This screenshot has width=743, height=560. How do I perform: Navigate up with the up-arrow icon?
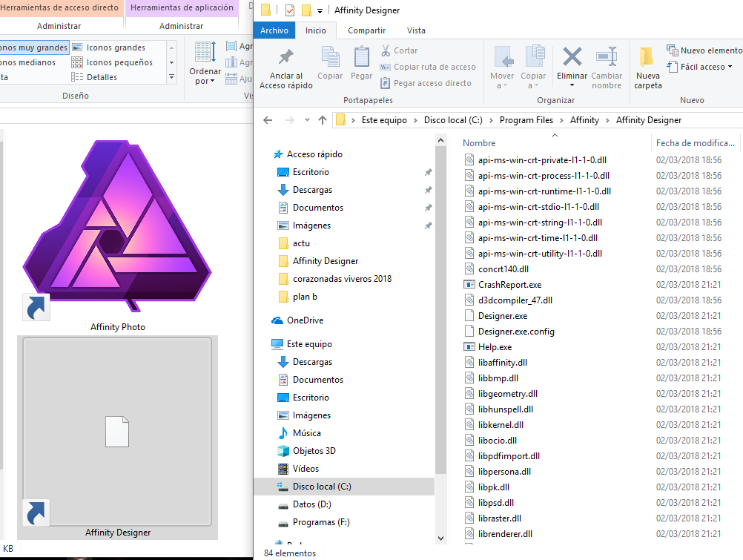coord(323,119)
